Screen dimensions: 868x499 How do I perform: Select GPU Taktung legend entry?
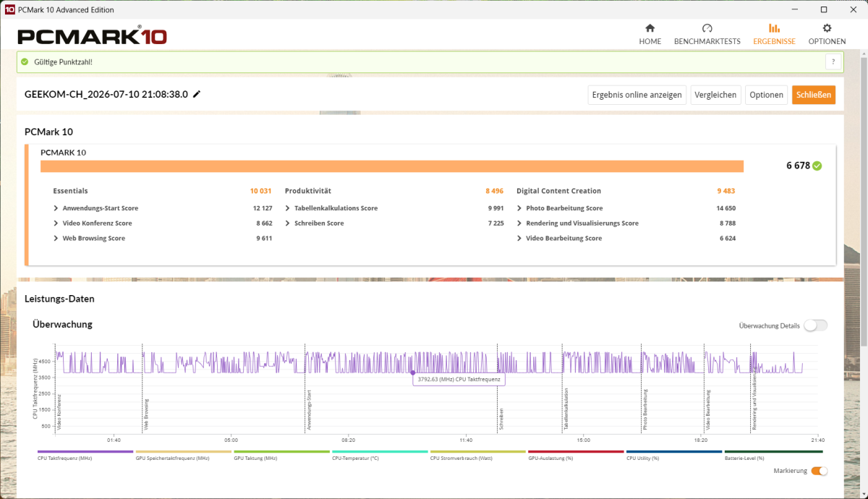[281, 455]
